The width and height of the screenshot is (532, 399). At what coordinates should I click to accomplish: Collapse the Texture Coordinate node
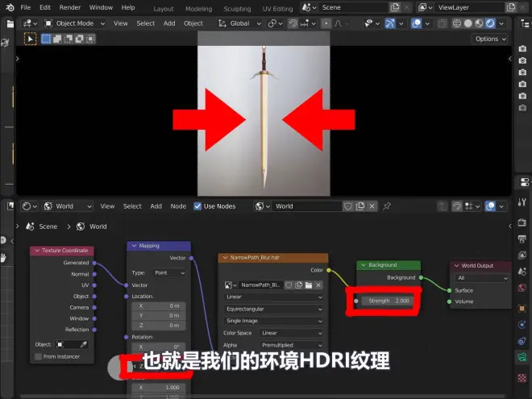tap(37, 251)
